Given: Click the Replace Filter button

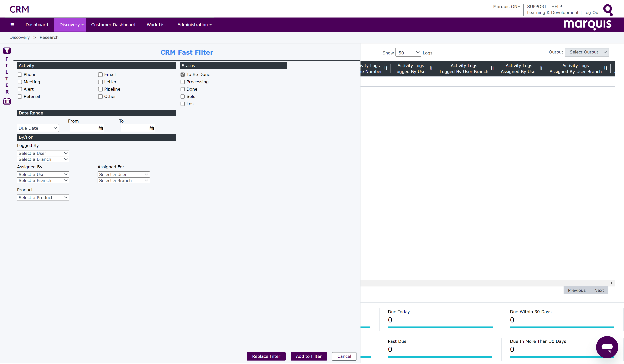Looking at the screenshot, I should pyautogui.click(x=266, y=356).
